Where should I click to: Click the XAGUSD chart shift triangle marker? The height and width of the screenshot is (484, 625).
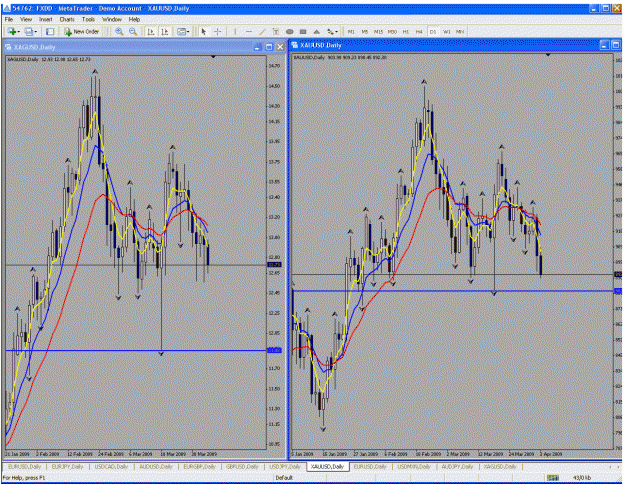point(213,57)
